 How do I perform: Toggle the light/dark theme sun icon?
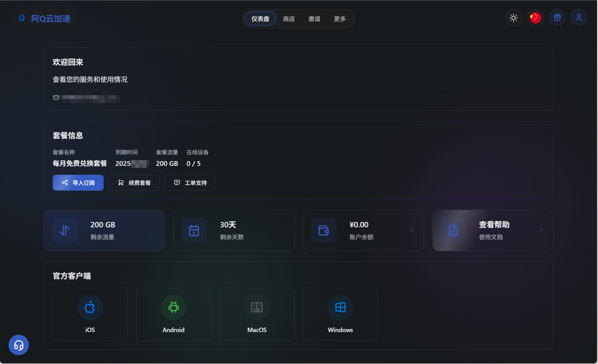click(x=513, y=18)
